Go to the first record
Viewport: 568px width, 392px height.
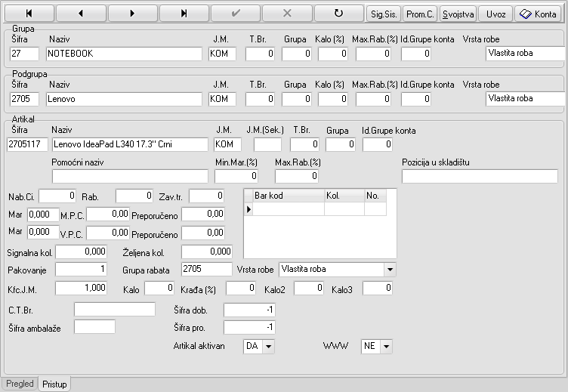click(x=29, y=14)
